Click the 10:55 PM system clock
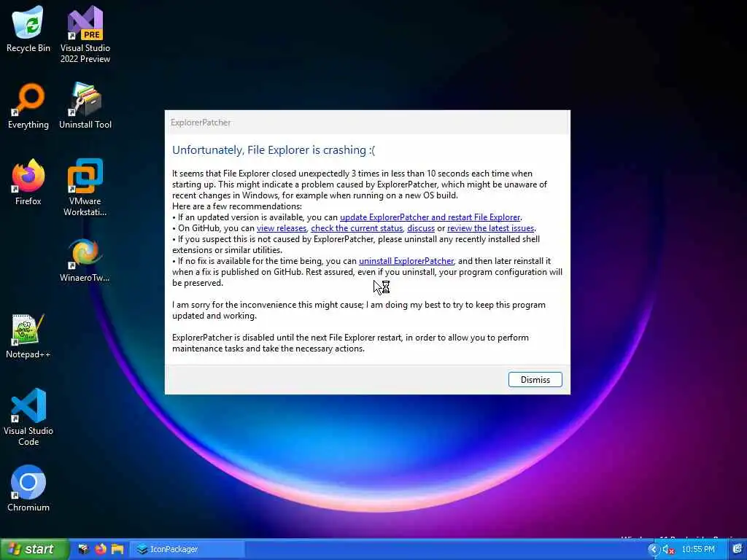 click(x=698, y=549)
